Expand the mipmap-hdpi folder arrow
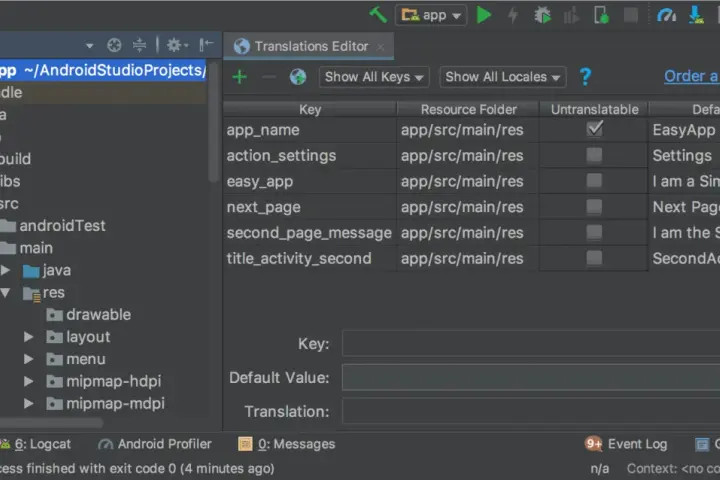This screenshot has height=480, width=720. click(x=28, y=381)
